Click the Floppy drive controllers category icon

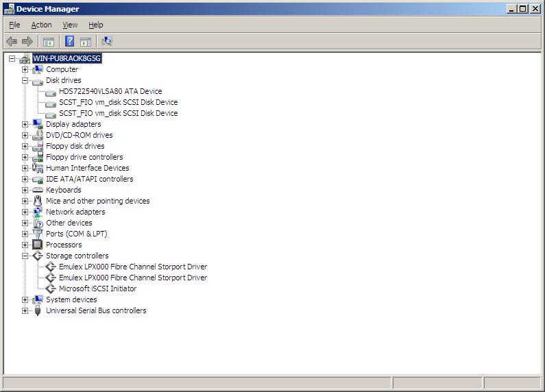(38, 157)
